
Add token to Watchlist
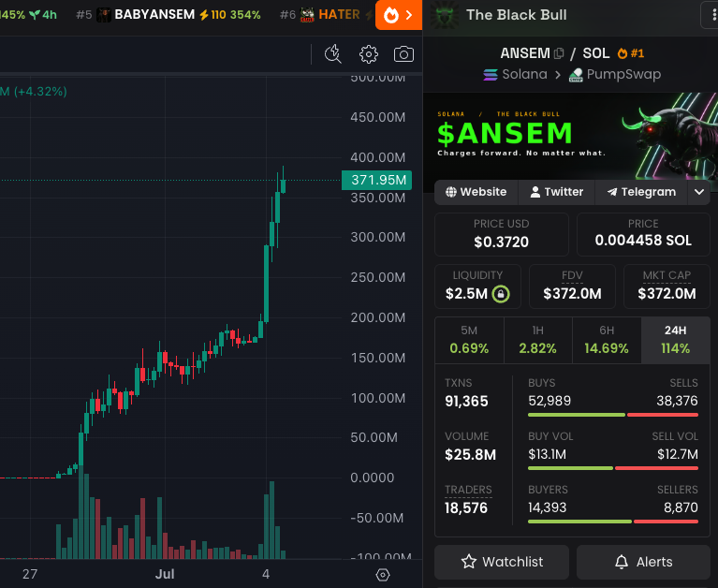coord(502,562)
